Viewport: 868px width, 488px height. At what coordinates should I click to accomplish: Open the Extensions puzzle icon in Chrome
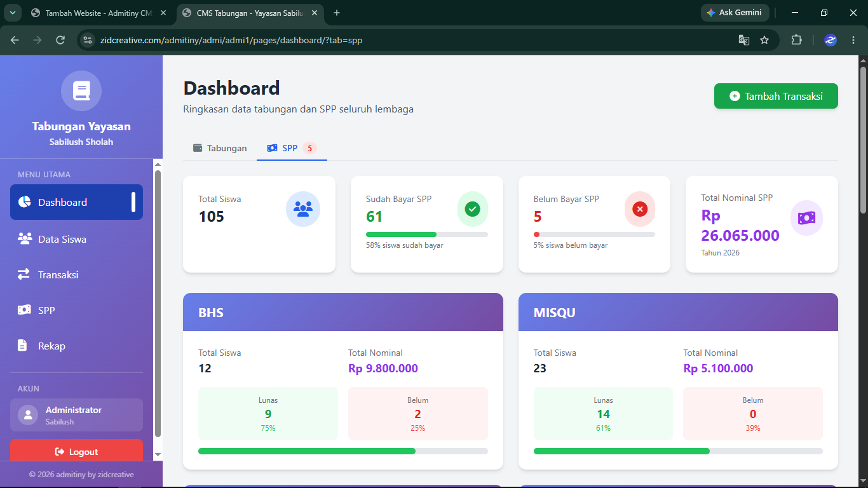tap(796, 40)
